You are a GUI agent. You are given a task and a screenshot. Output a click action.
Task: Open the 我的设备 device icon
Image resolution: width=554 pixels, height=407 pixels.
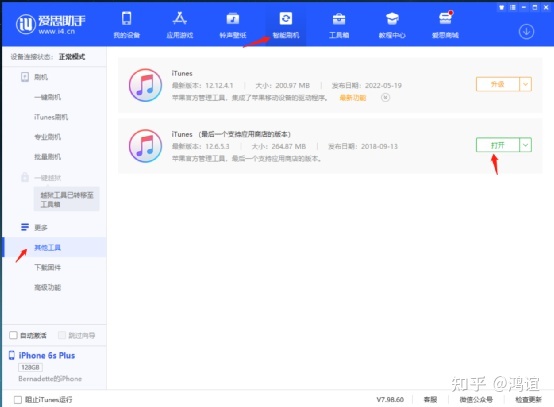(x=126, y=18)
